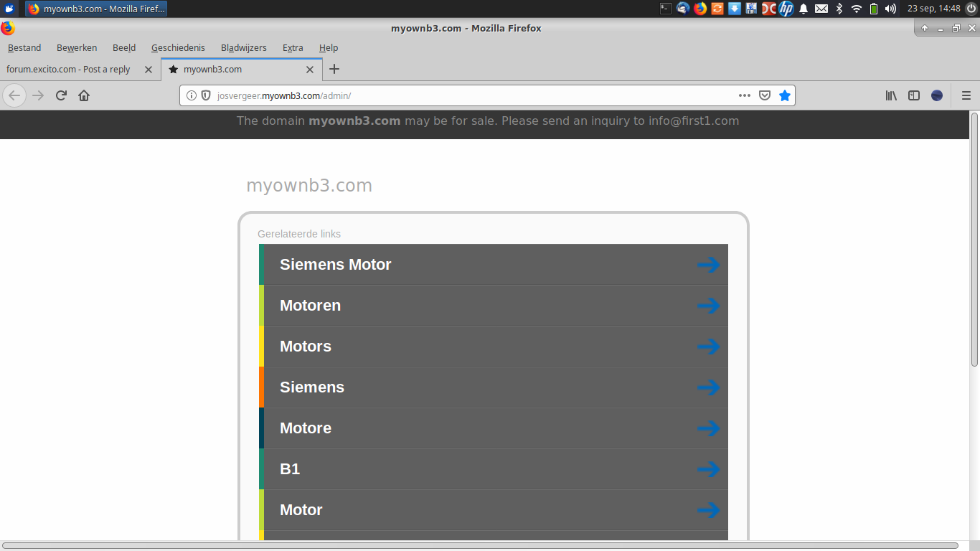
Task: Open Firefox hamburger menu
Action: [966, 95]
